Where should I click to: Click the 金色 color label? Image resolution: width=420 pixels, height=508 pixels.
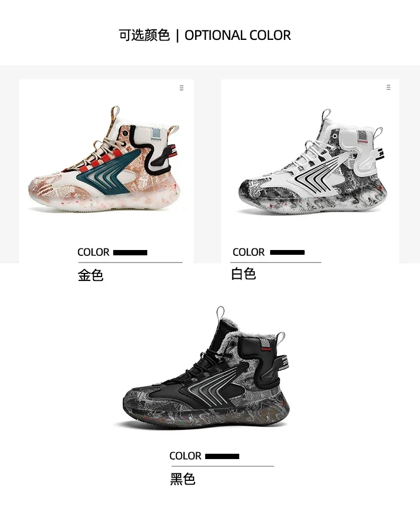pos(90,276)
